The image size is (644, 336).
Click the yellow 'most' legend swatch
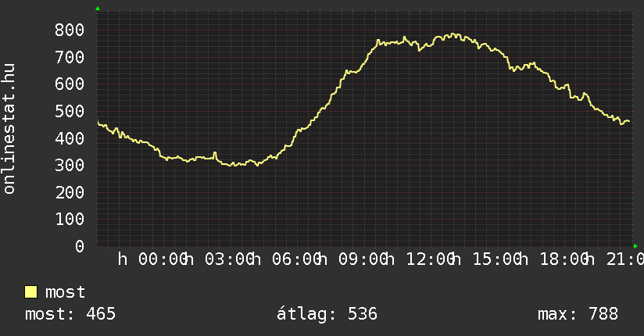30,292
